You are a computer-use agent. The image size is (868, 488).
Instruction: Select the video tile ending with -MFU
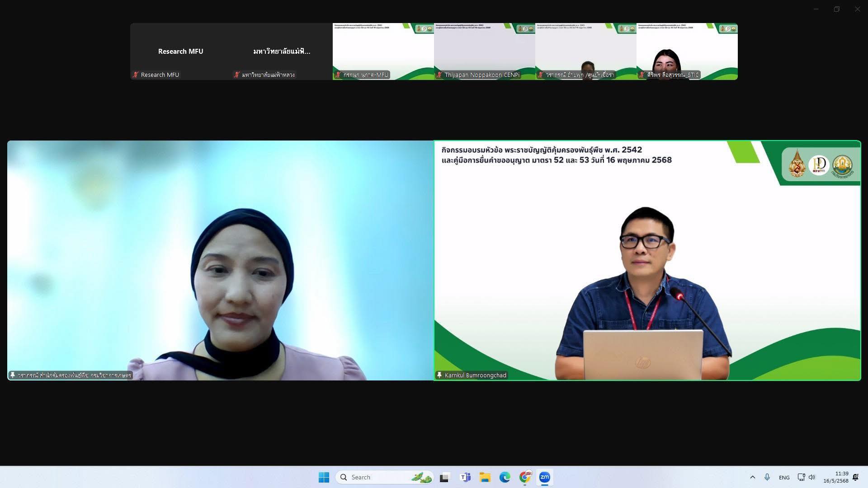pyautogui.click(x=383, y=52)
